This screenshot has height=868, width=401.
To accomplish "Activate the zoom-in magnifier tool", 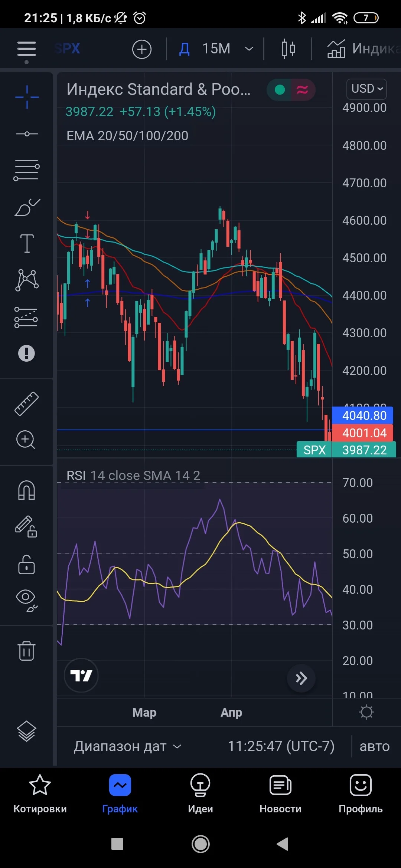I will [26, 440].
